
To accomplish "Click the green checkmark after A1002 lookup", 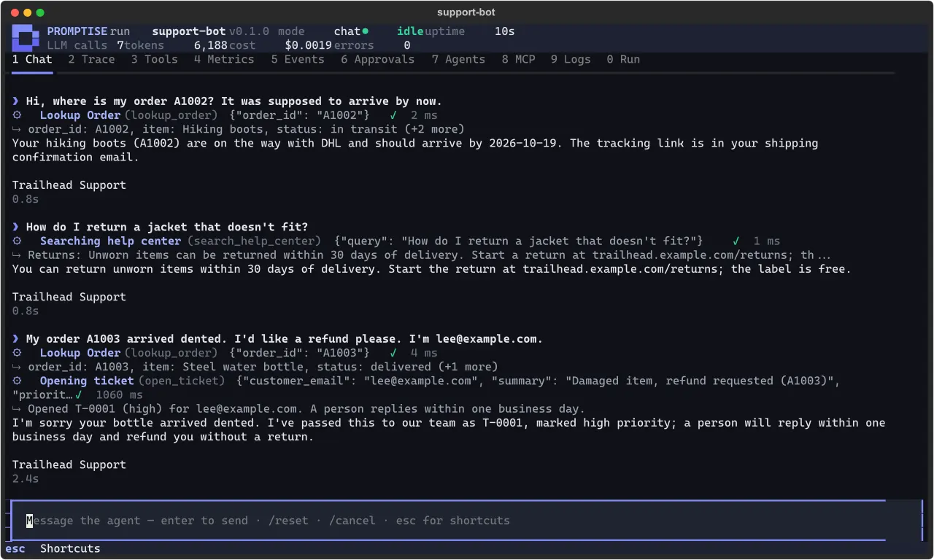I will [393, 115].
